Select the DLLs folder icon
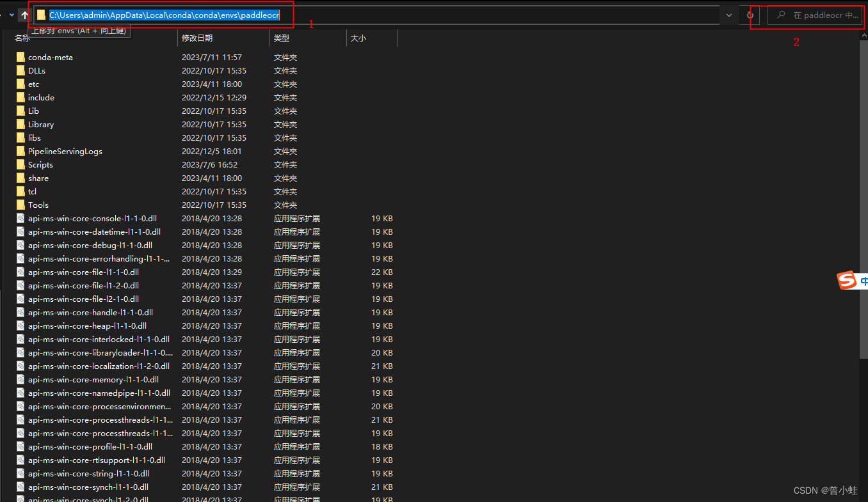 tap(20, 71)
